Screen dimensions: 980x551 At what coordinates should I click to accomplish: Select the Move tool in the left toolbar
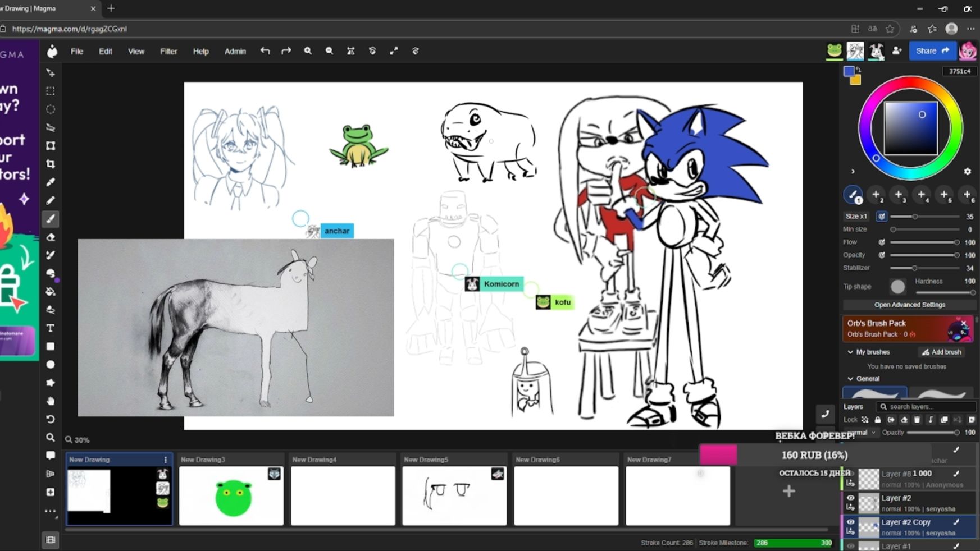tap(51, 73)
